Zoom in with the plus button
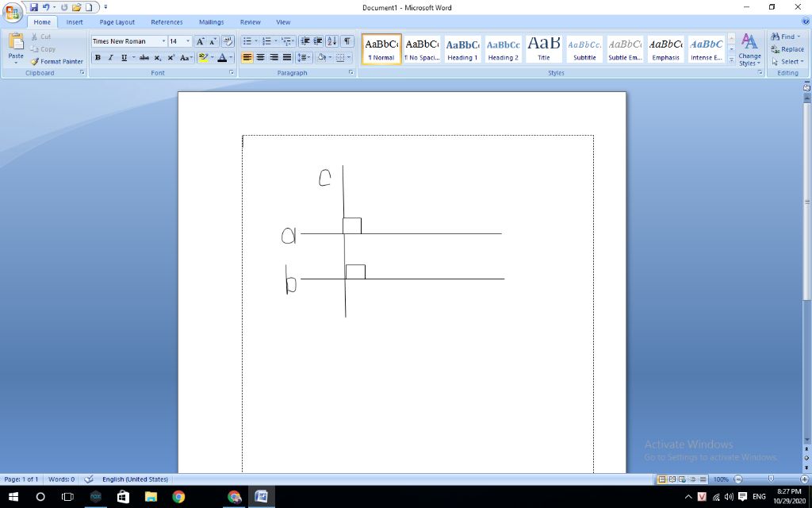The height and width of the screenshot is (508, 812). [804, 479]
